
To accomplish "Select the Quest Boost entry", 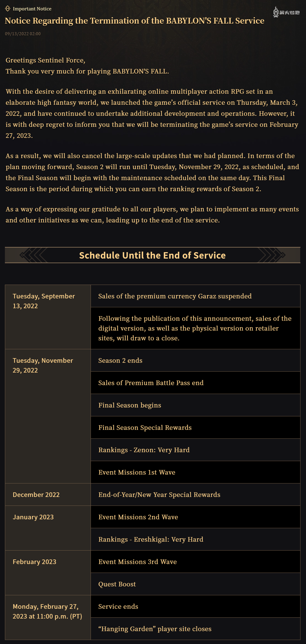I will coord(117,584).
